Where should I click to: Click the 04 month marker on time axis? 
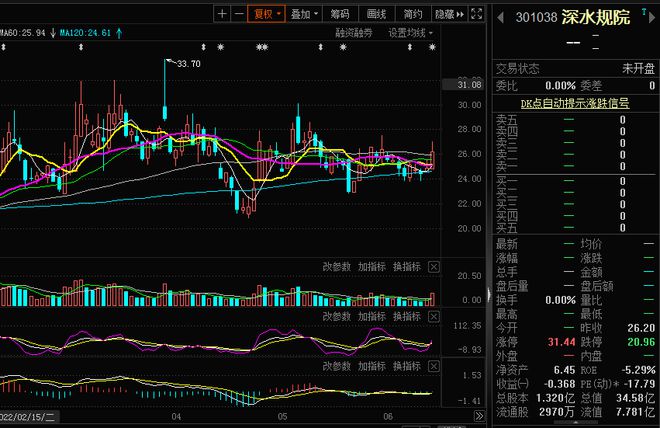(x=176, y=417)
